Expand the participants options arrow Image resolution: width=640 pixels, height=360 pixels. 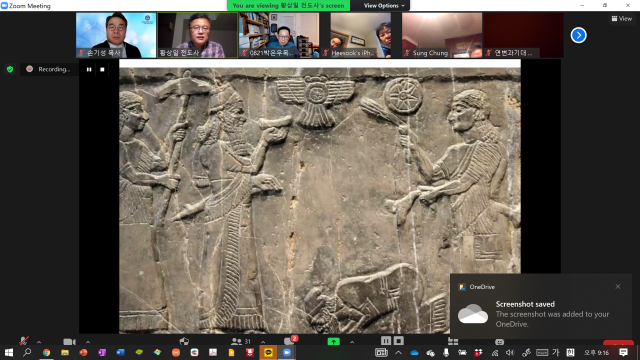[263, 342]
